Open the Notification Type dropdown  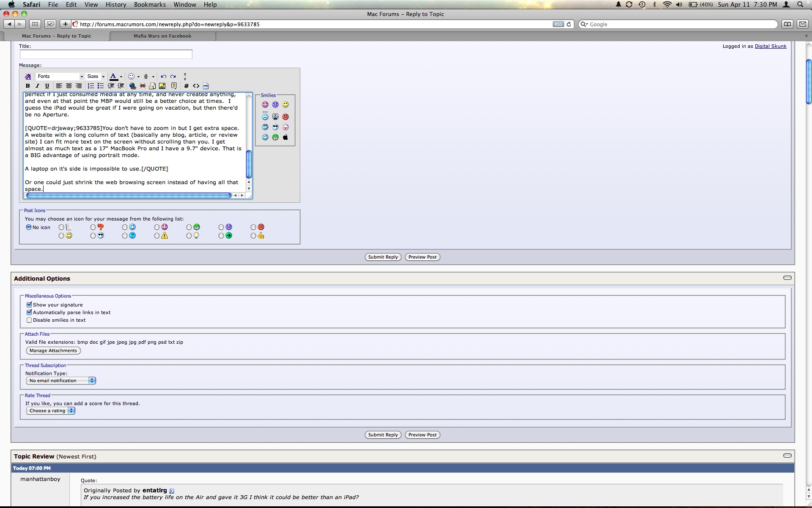click(x=61, y=381)
